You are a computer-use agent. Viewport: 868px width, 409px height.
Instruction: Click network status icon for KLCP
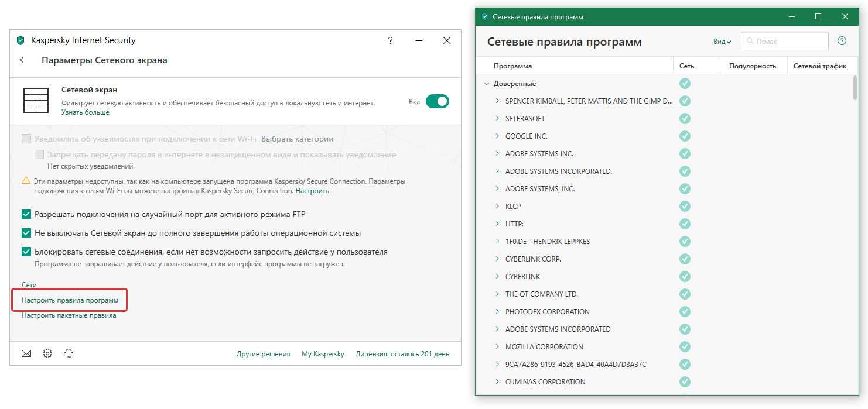(685, 206)
